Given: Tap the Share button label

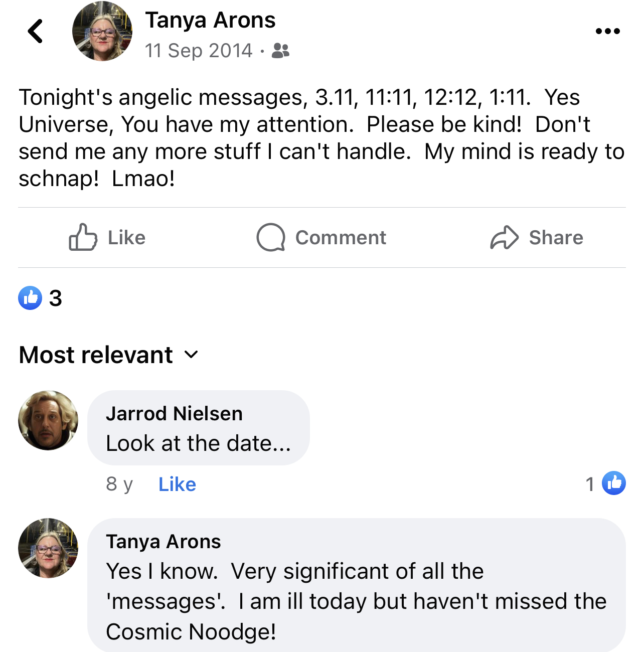Looking at the screenshot, I should point(556,238).
